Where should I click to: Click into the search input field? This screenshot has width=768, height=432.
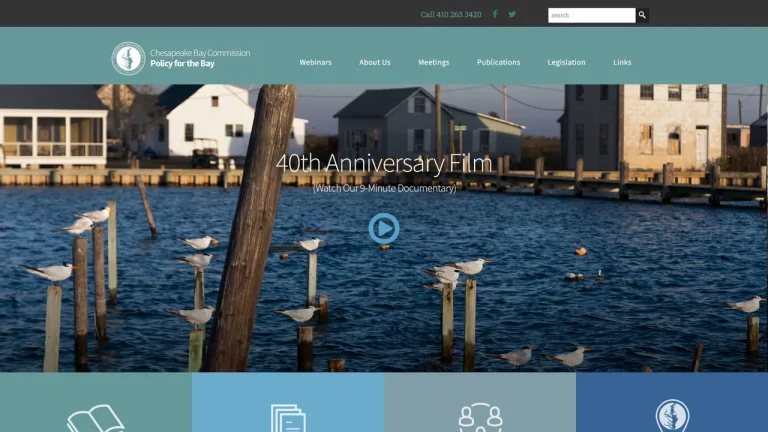tap(592, 15)
